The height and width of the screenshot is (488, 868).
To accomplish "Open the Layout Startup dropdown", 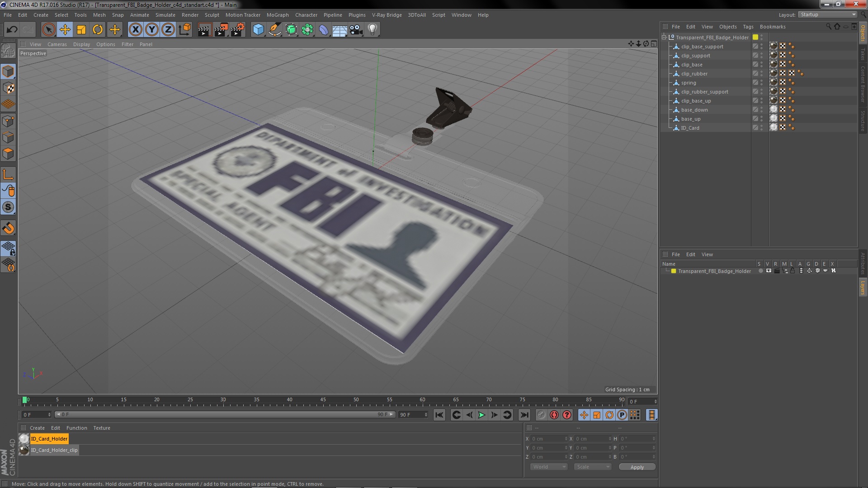I will tap(827, 14).
